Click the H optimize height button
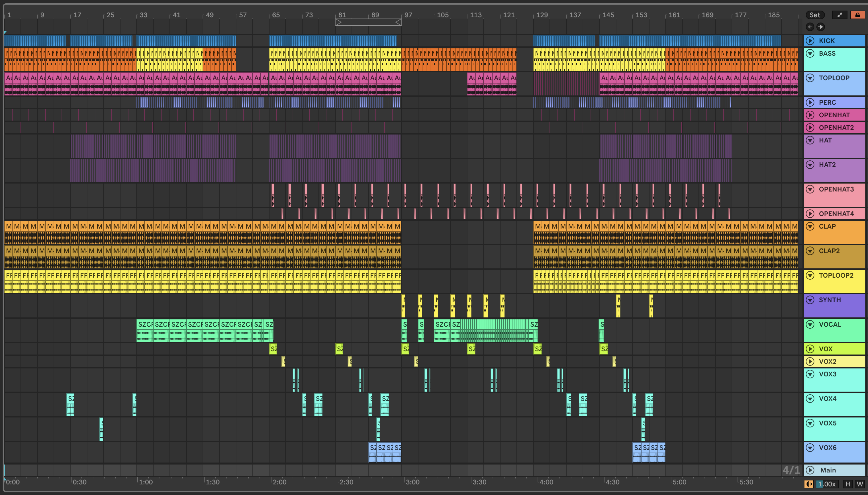The height and width of the screenshot is (495, 868). pyautogui.click(x=847, y=484)
